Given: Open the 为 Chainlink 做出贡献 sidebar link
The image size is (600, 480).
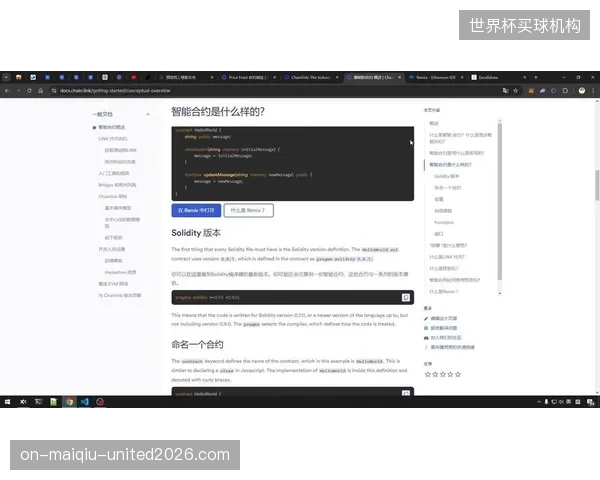Looking at the screenshot, I should tap(120, 296).
